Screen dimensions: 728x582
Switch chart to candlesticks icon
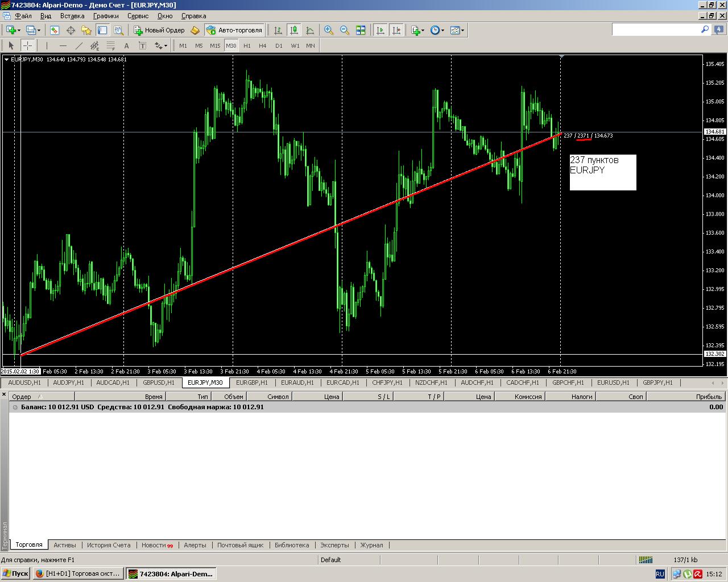[x=294, y=30]
